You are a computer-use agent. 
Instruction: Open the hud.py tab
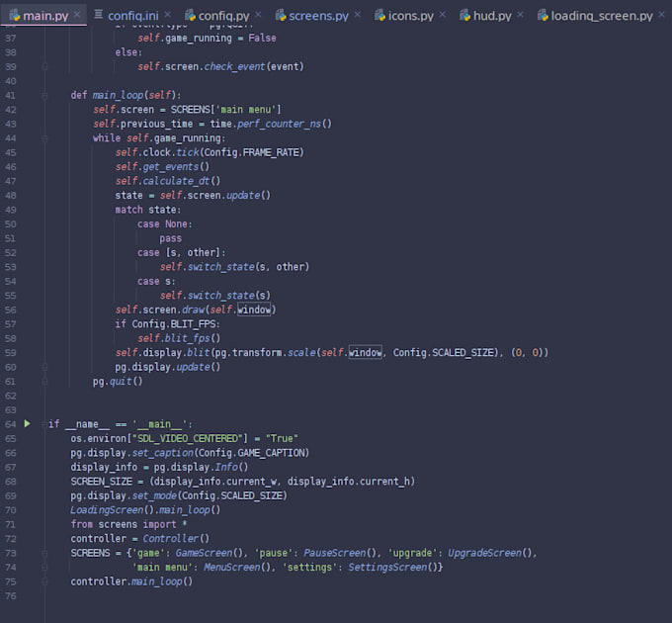point(492,16)
